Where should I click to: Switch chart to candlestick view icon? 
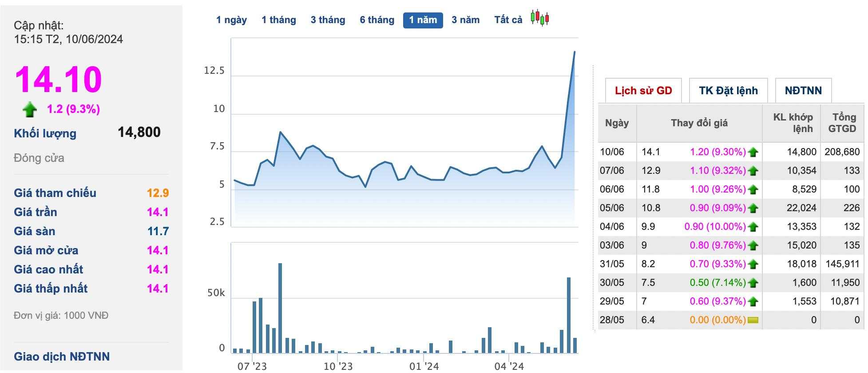coord(540,18)
